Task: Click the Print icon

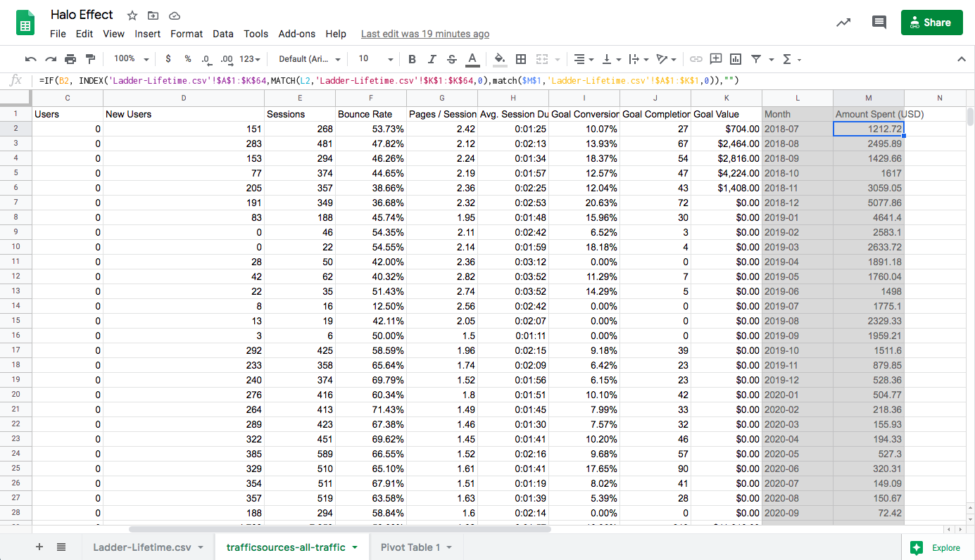Action: [x=70, y=59]
